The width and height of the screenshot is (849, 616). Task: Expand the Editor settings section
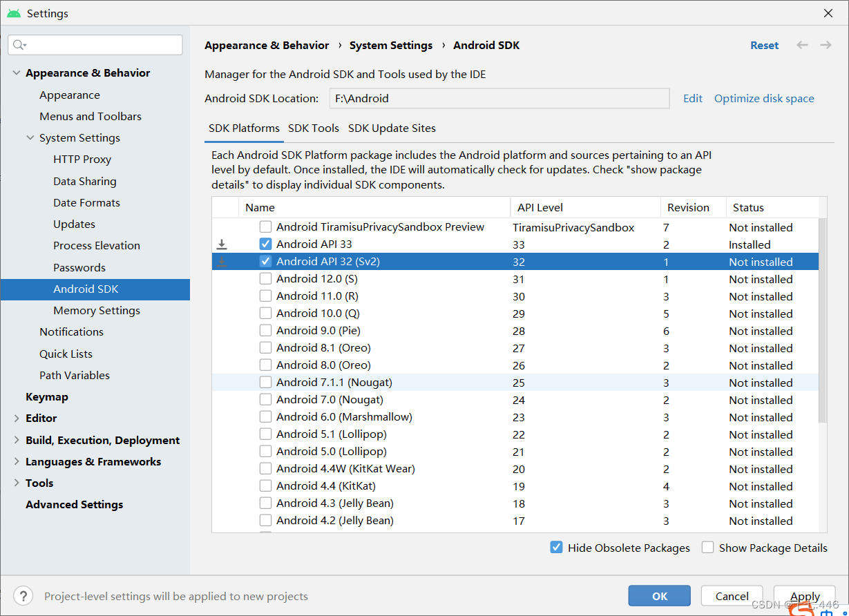click(15, 418)
